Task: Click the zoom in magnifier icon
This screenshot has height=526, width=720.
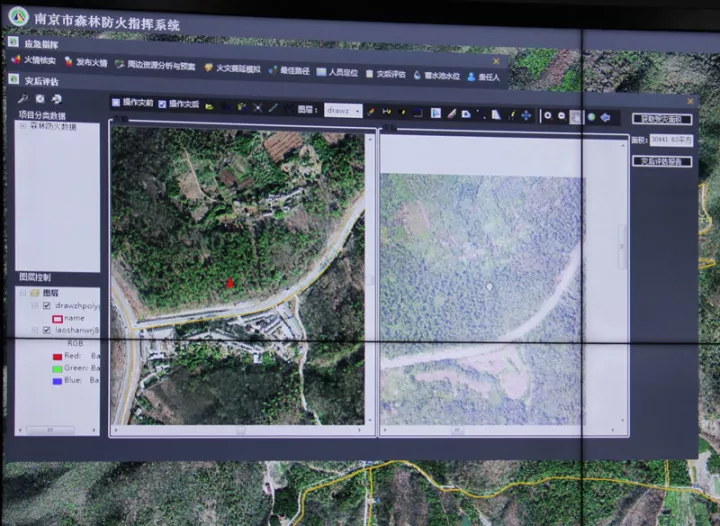Action: click(x=547, y=116)
